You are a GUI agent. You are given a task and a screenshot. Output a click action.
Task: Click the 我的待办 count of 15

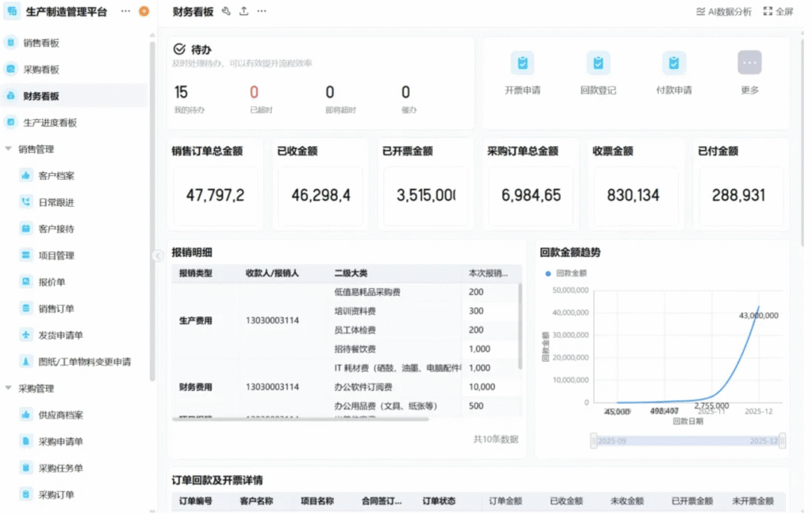click(181, 93)
